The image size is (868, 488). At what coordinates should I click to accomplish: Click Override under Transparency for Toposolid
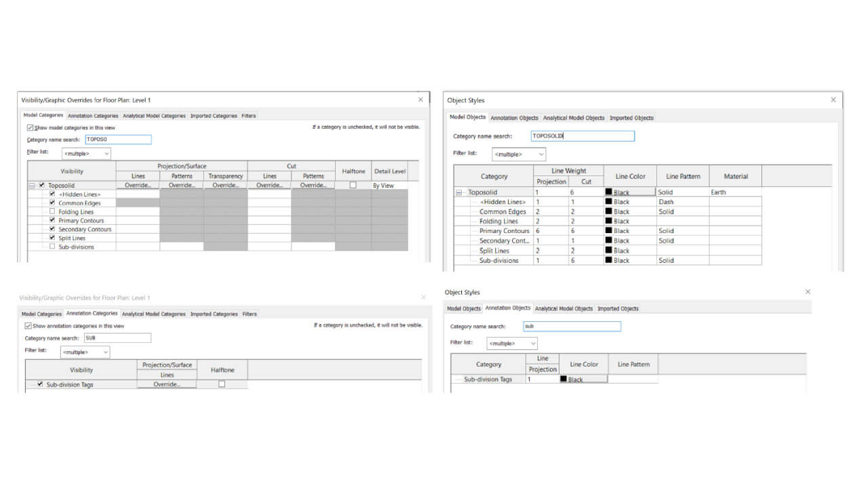coord(226,185)
